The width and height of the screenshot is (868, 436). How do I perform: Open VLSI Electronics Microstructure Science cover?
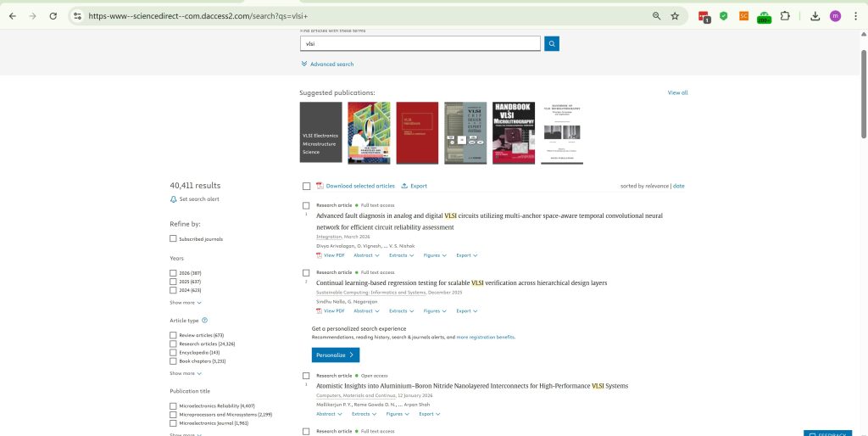coord(320,132)
